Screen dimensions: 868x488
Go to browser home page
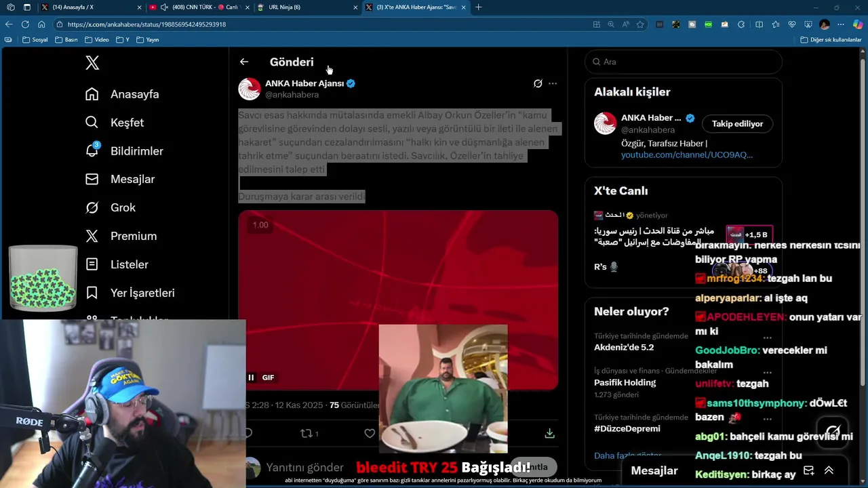tap(41, 24)
